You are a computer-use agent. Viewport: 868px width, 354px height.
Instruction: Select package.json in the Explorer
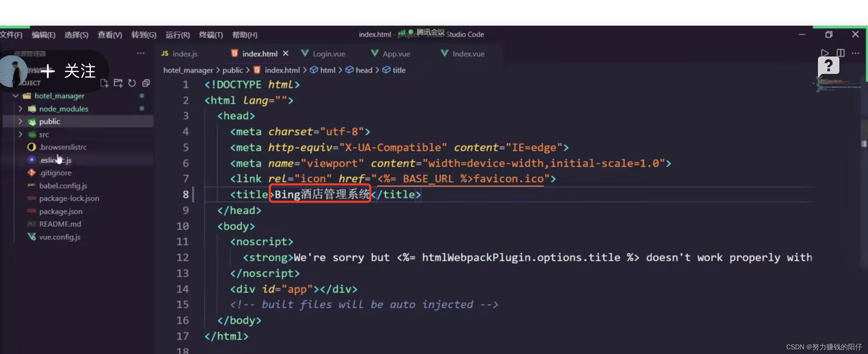click(60, 211)
